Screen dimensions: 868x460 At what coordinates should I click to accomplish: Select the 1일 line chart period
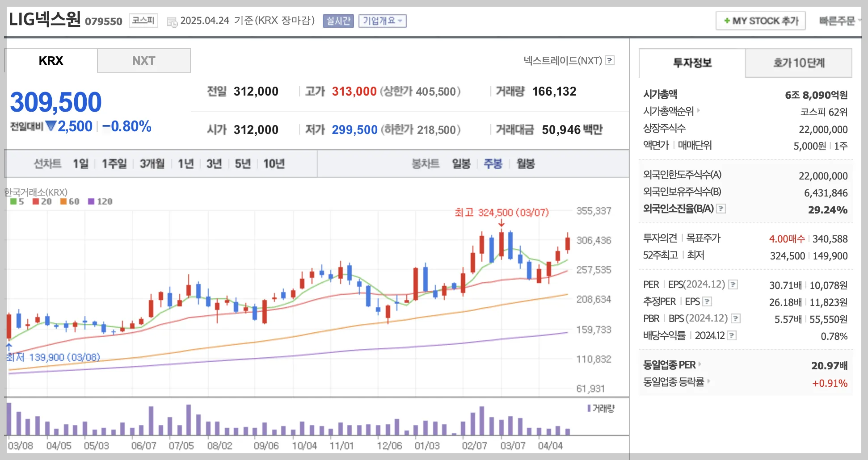point(81,164)
